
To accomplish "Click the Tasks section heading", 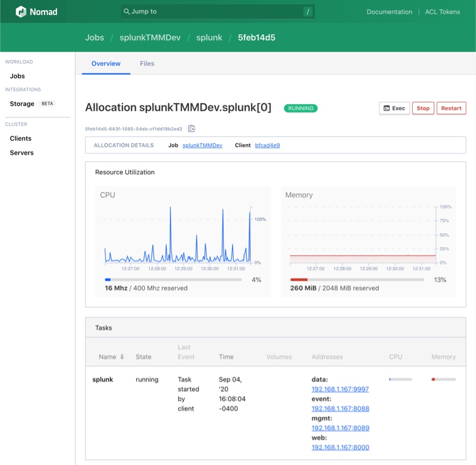I will (104, 327).
